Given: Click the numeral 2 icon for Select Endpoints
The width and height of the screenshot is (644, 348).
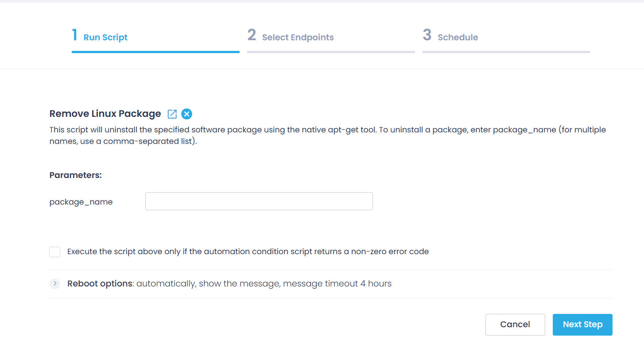Looking at the screenshot, I should point(252,35).
